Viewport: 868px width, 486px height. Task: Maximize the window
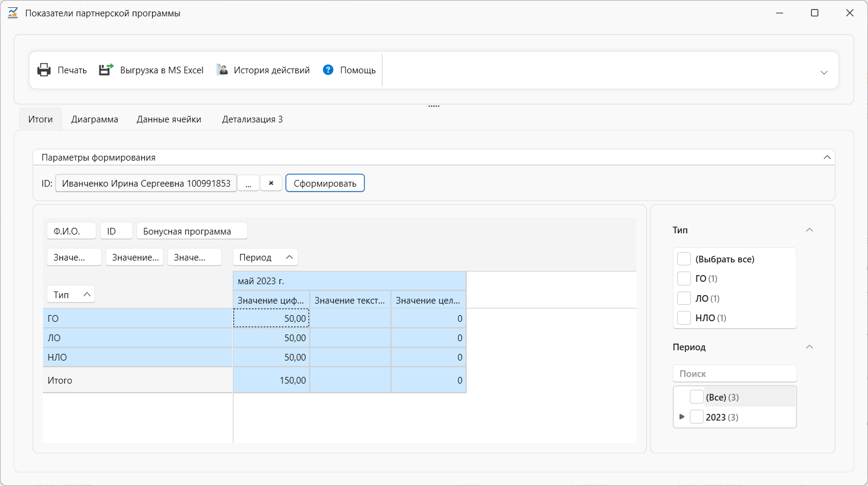click(815, 13)
